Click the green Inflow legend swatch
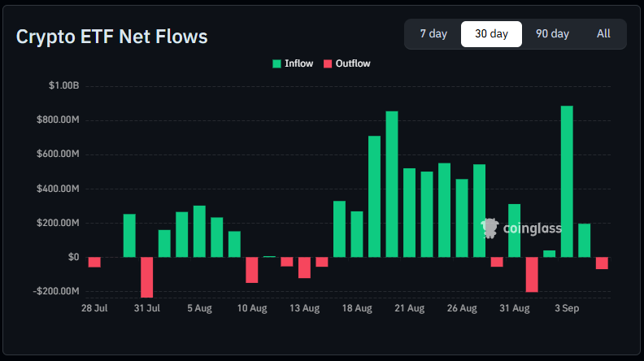 pos(276,63)
